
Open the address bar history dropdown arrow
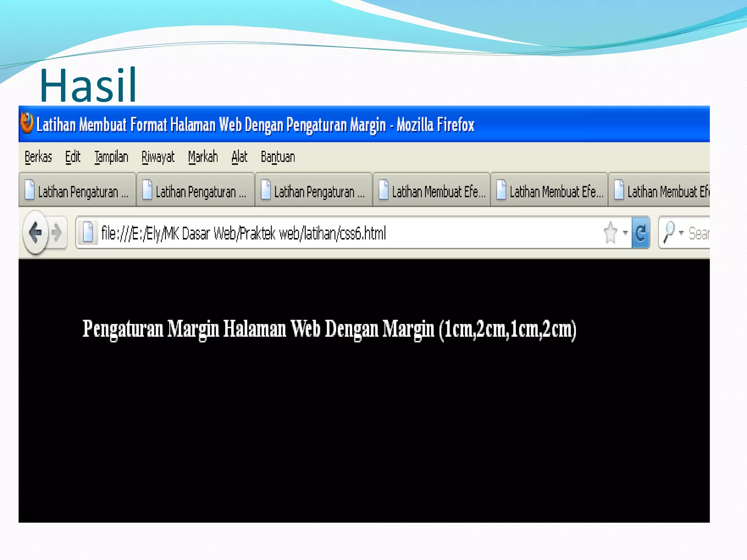click(625, 233)
